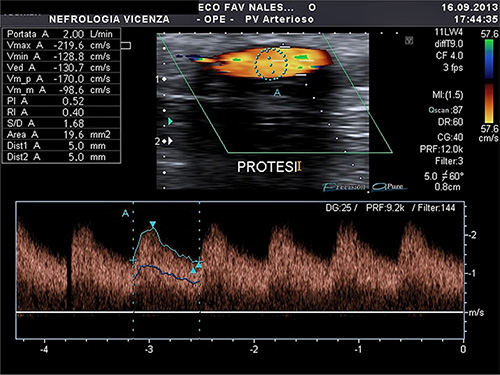The image size is (500, 375).
Task: Click the depth marker labeled 1
Action: [x=161, y=79]
